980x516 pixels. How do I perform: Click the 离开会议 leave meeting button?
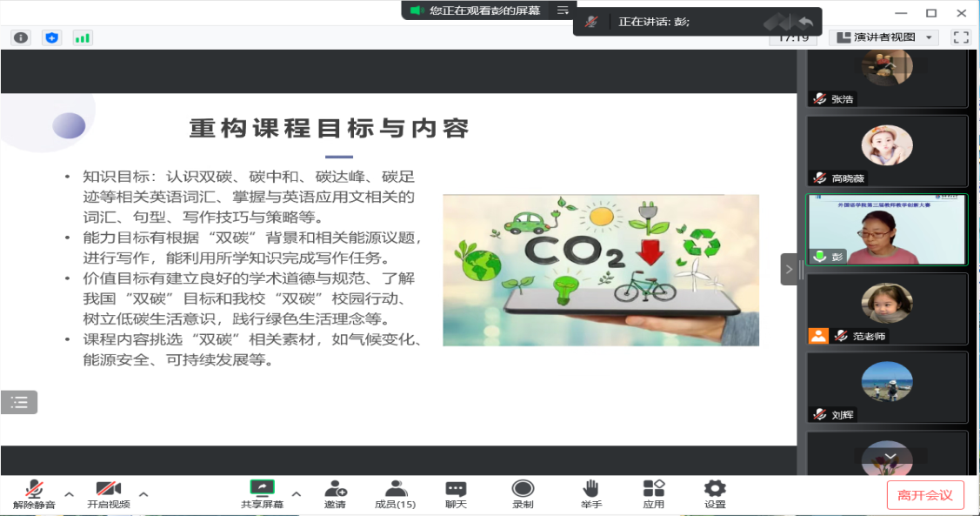925,495
